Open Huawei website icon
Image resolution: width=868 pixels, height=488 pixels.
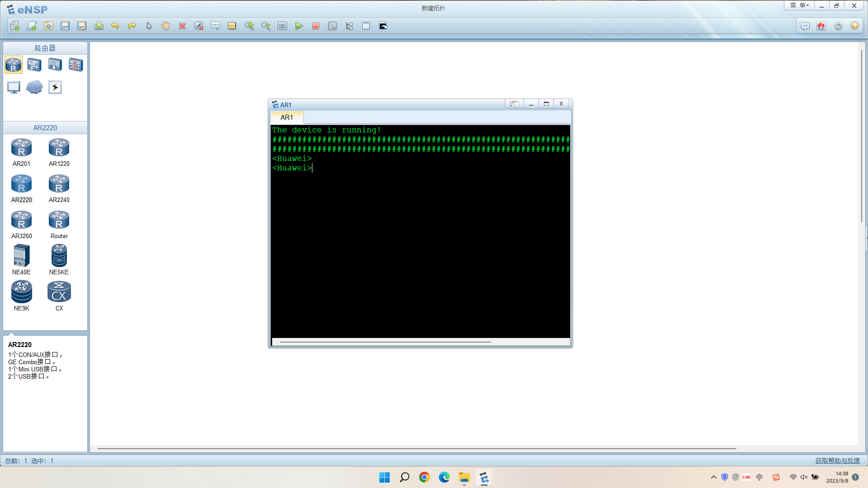coord(821,26)
